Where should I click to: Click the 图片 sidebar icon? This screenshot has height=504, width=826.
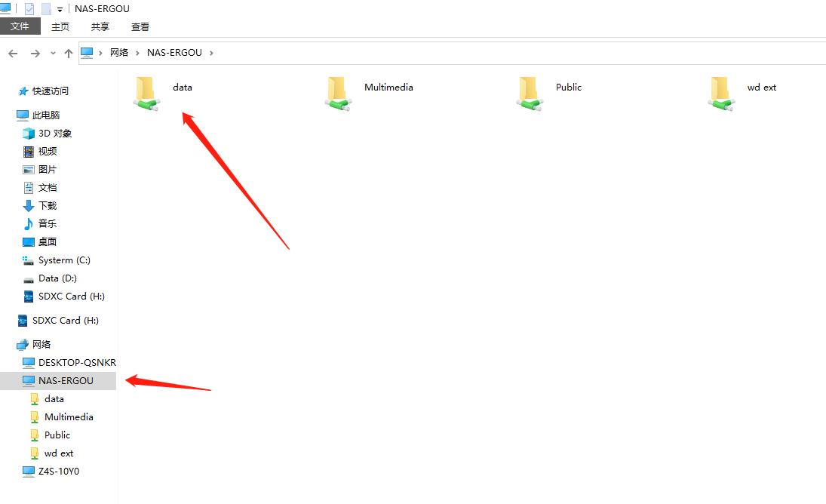[x=29, y=170]
